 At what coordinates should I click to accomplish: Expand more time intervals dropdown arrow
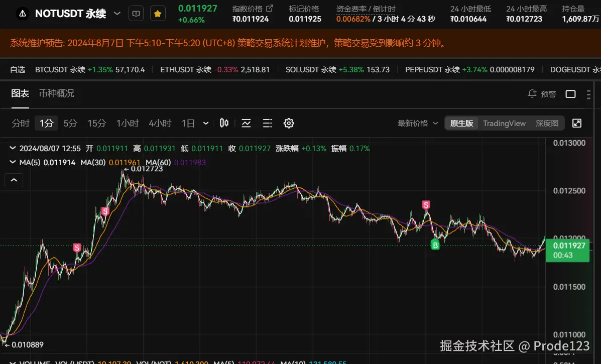(206, 124)
